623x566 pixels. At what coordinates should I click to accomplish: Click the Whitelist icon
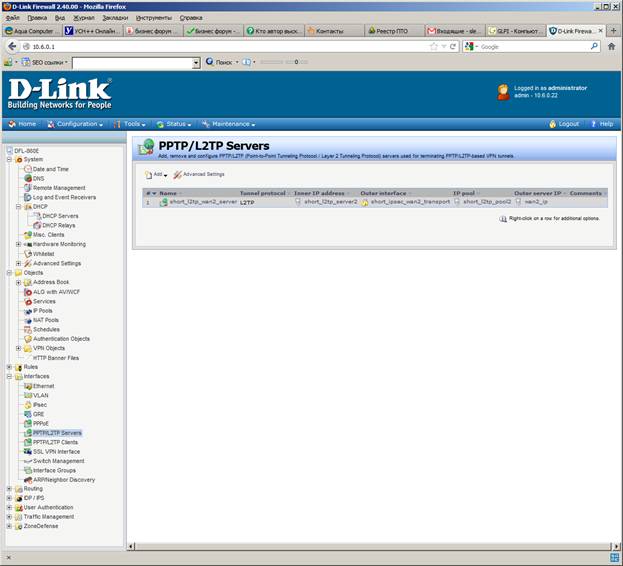[x=28, y=254]
